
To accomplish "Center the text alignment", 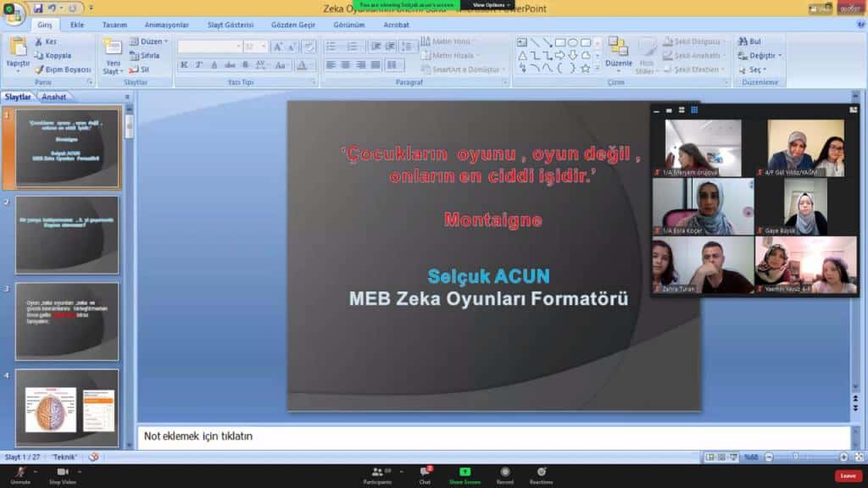I will [346, 65].
